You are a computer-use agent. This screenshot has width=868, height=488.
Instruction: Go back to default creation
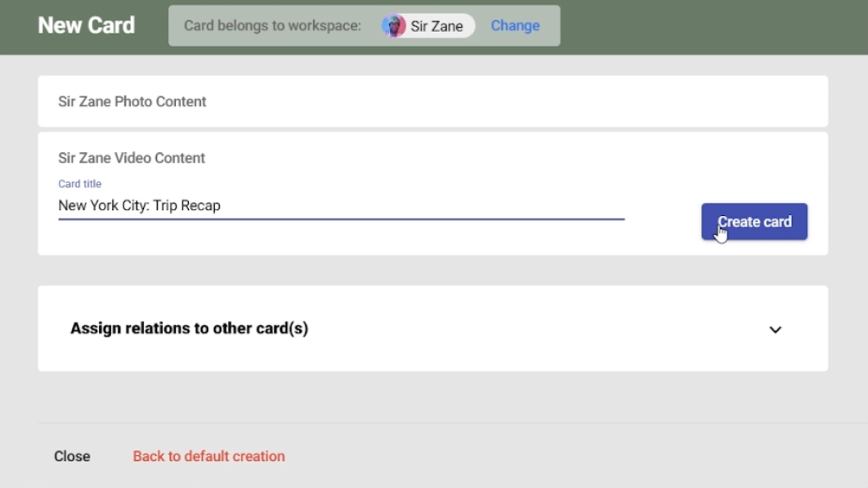click(208, 456)
